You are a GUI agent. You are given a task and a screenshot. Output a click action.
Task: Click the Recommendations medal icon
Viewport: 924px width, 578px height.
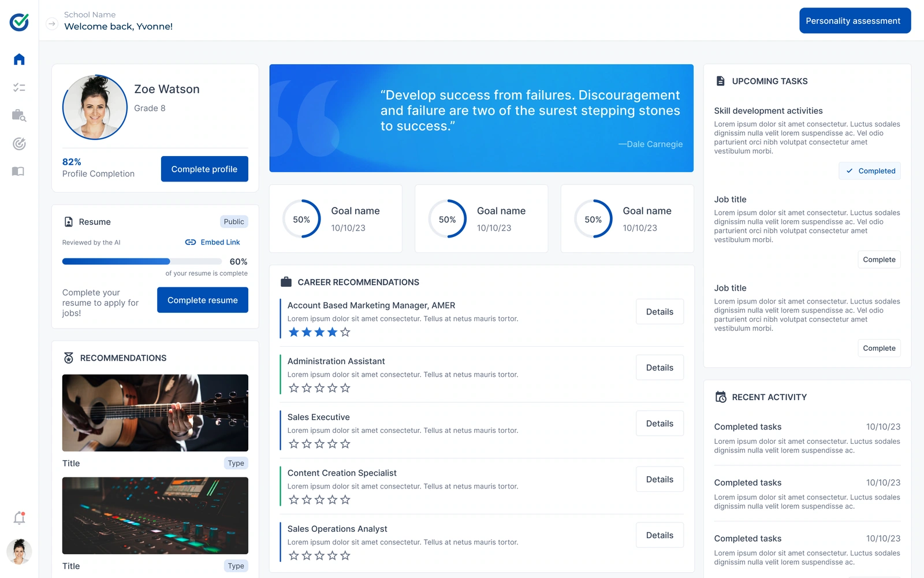[x=69, y=358]
